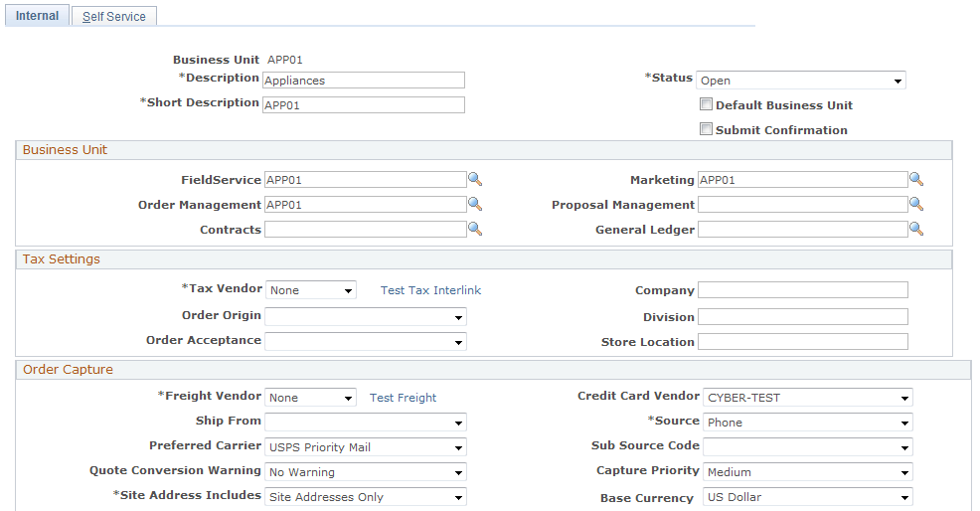Click into the Short Description field

363,104
